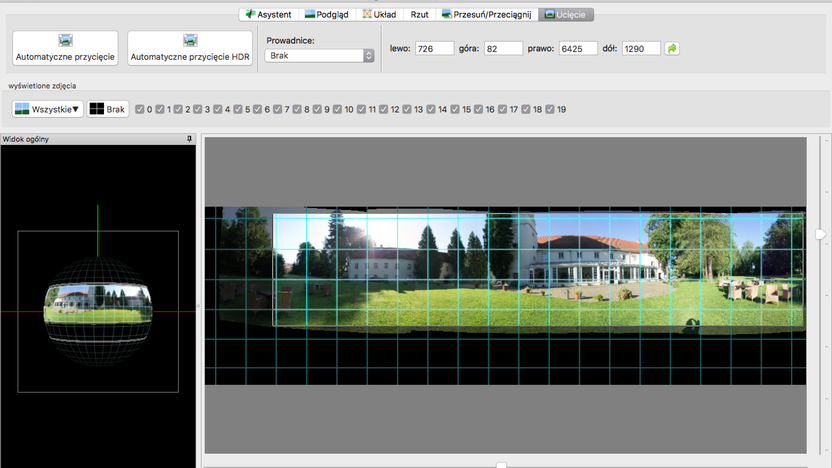Screen dimensions: 832x468
Task: Click the prawo crop value field
Action: tap(578, 48)
